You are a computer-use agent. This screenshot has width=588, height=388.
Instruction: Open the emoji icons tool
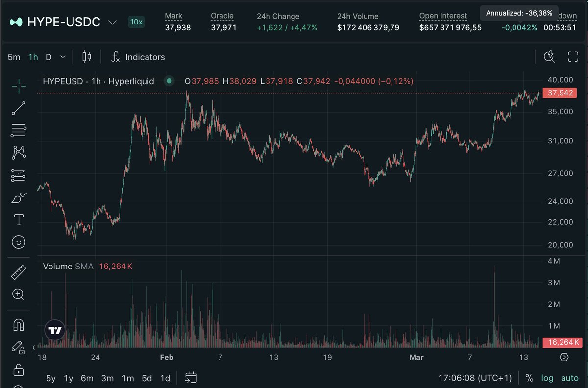coord(19,242)
